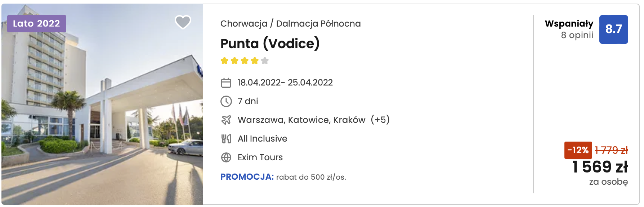Select the Exim Tours operator text

(260, 157)
